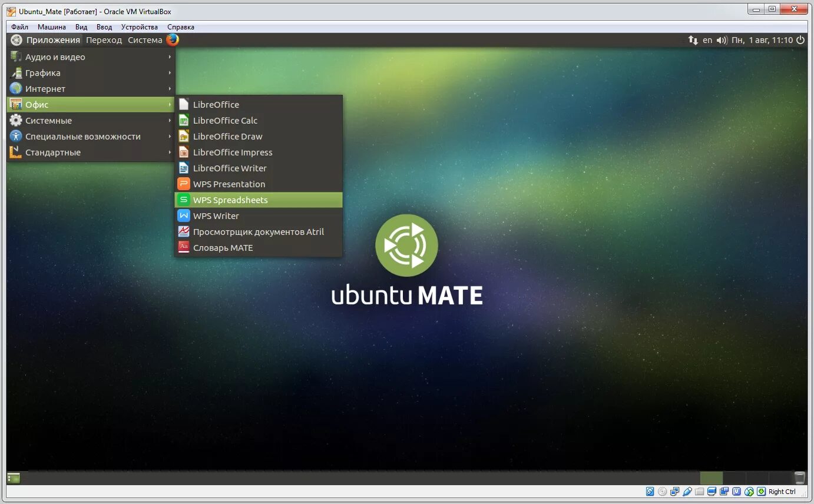Expand the Аудио и видео submenu
The width and height of the screenshot is (814, 504).
point(91,57)
